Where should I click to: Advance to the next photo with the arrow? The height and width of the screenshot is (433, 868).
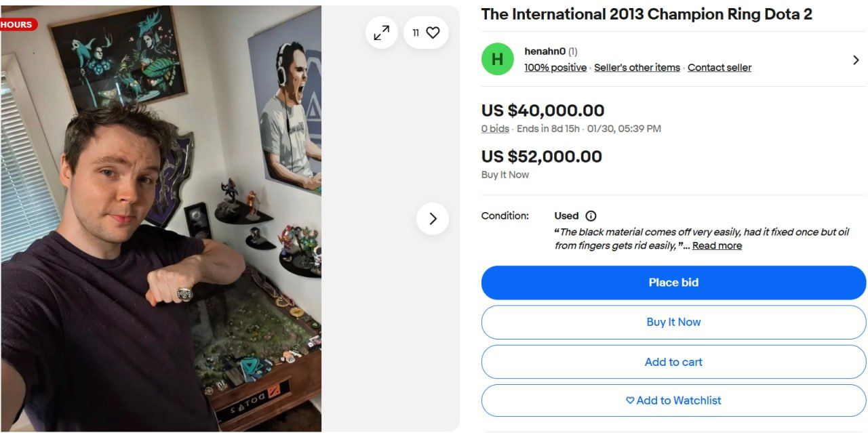(x=432, y=218)
